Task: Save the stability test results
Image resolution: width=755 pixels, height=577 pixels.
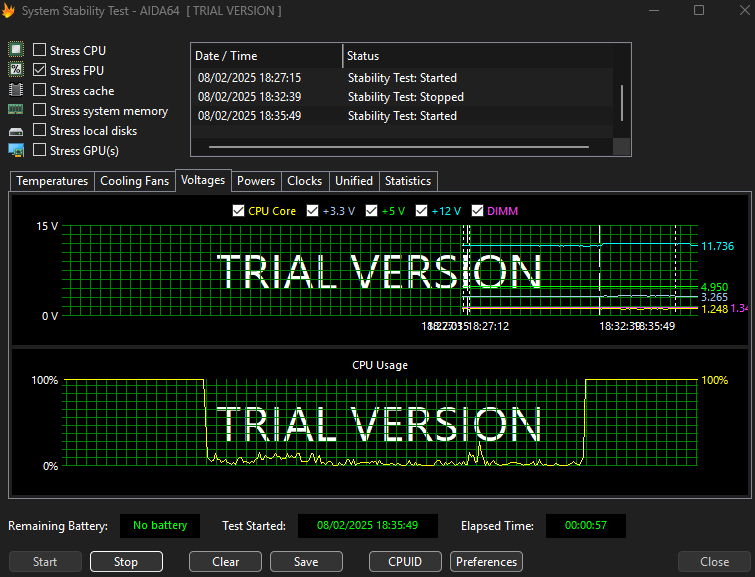Action: tap(306, 562)
